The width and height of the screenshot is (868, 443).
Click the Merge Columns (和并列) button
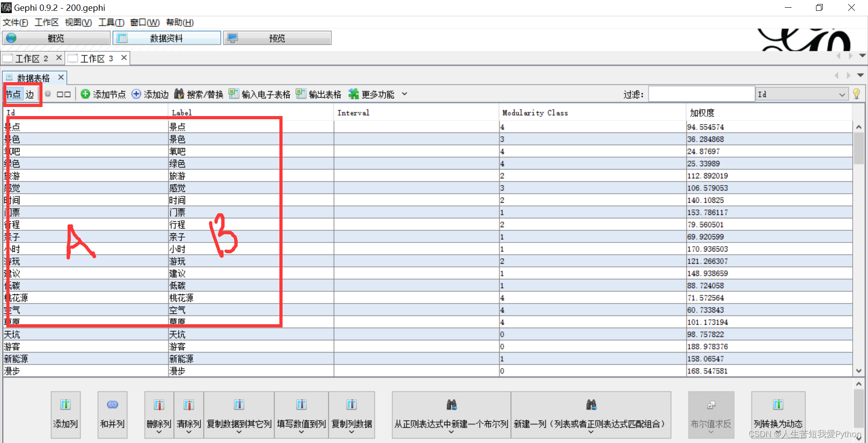coord(113,415)
